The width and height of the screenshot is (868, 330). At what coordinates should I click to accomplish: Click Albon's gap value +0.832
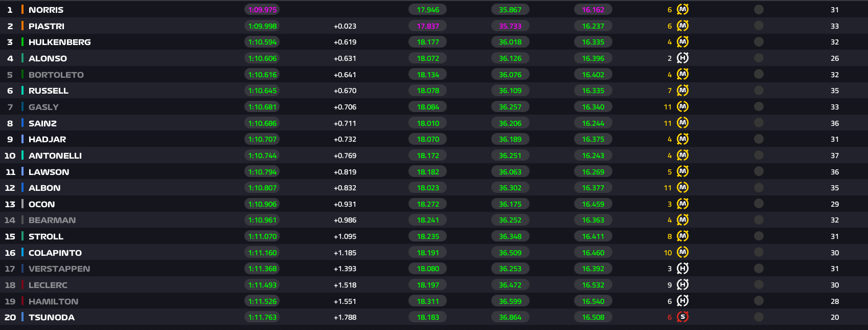[345, 188]
